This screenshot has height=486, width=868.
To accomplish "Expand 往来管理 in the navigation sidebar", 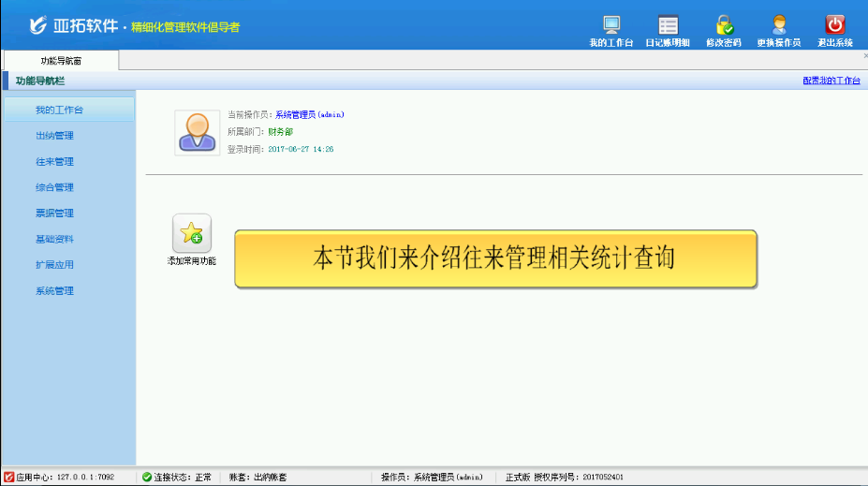I will pyautogui.click(x=54, y=162).
